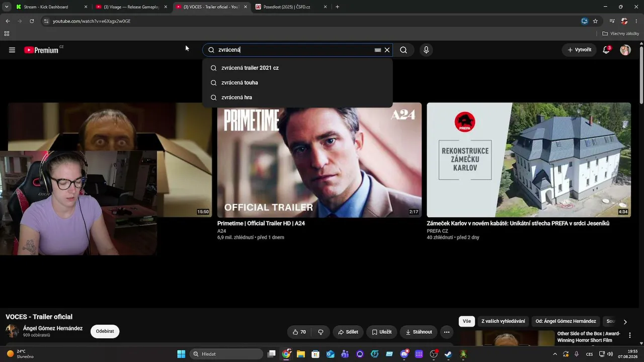Select the 'Od: Ángel Gómez Hernández' chip
The height and width of the screenshot is (362, 644).
[x=566, y=321]
